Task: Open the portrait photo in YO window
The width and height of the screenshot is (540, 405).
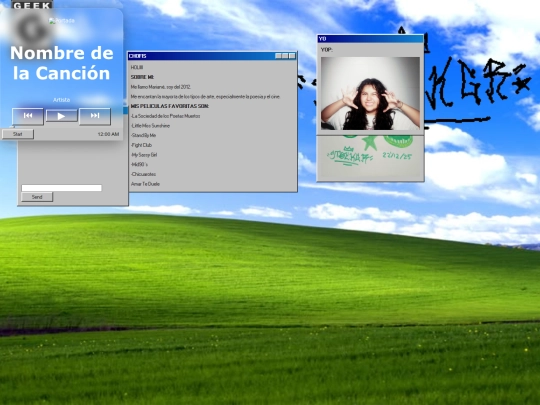Action: pos(370,93)
